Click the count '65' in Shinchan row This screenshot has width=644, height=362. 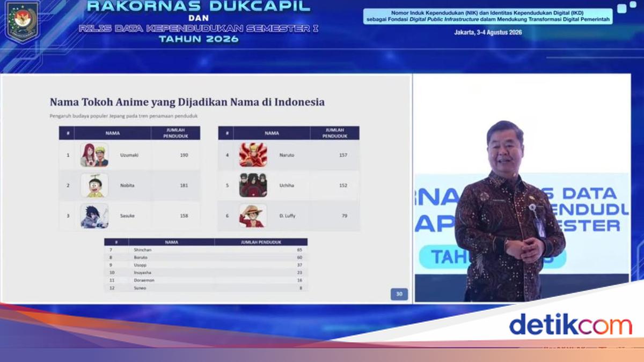click(x=299, y=250)
